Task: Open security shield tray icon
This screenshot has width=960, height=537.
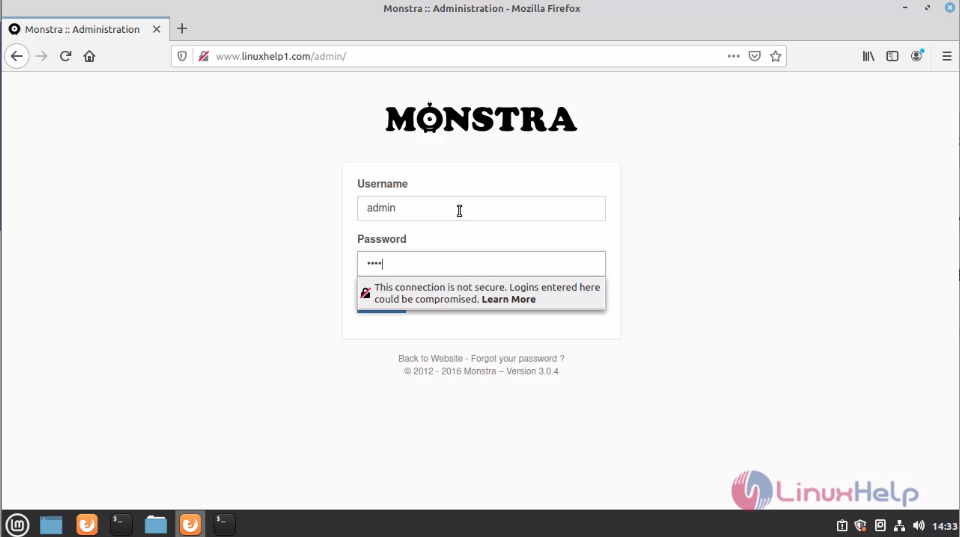Action: [x=860, y=526]
